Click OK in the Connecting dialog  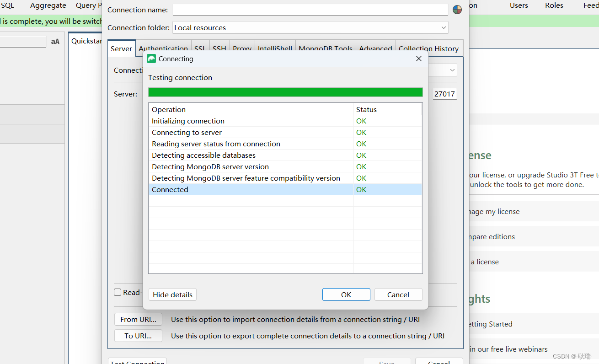[346, 294]
